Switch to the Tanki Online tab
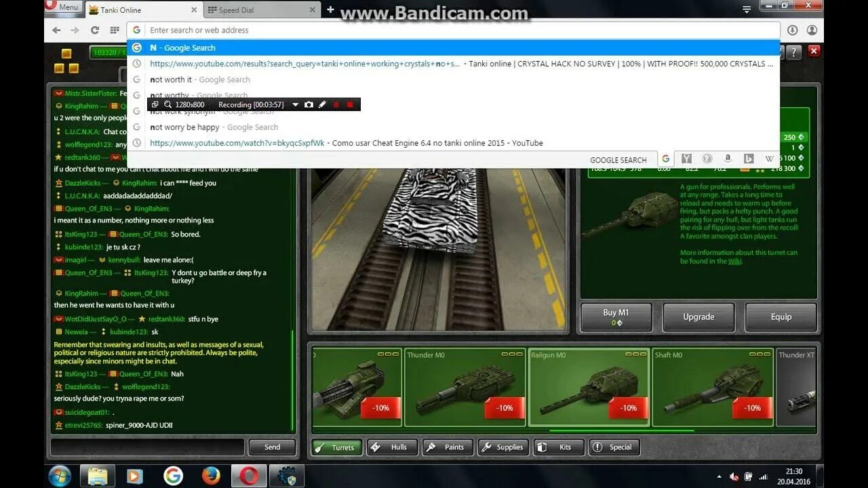This screenshot has width=868, height=488. 144,9
